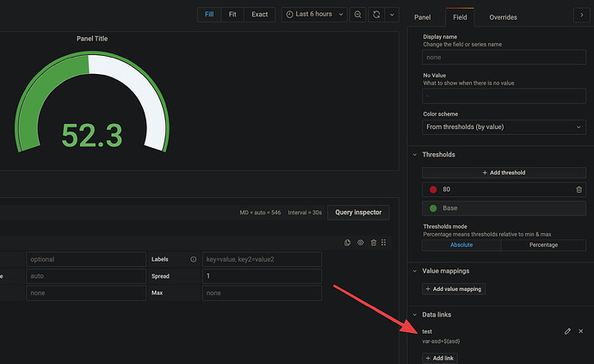Click the Panel Title header

92,39
